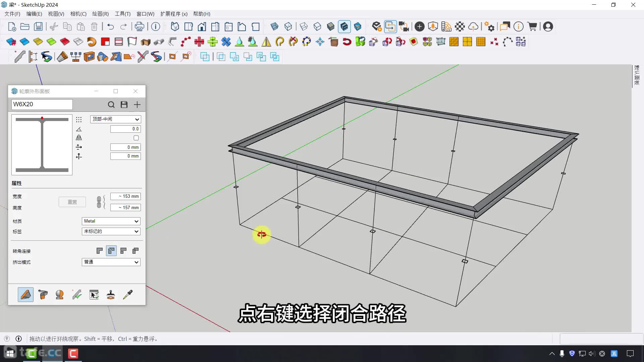Open the 顶部-中间 placement dropdown
644x362 pixels.
pyautogui.click(x=116, y=119)
